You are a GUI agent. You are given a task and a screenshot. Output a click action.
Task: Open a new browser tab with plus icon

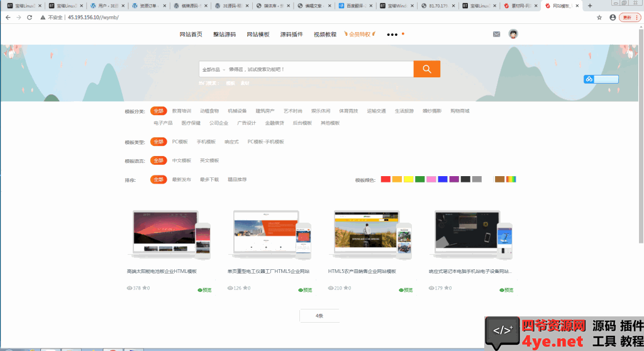tap(589, 6)
